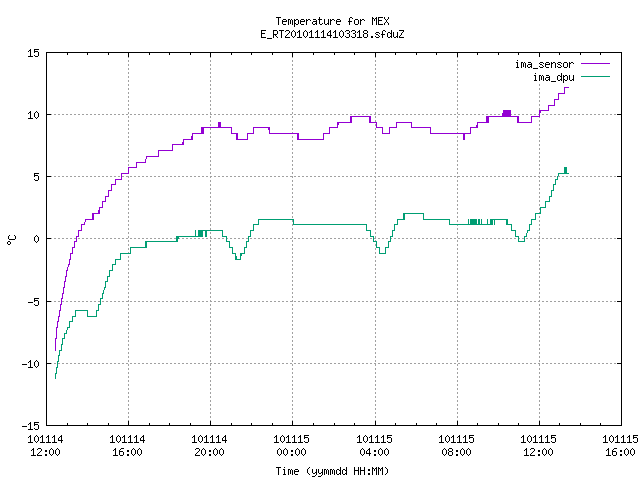Click the x-axis label '101115 16:00'
The height and width of the screenshot is (480, 640).
point(620,446)
